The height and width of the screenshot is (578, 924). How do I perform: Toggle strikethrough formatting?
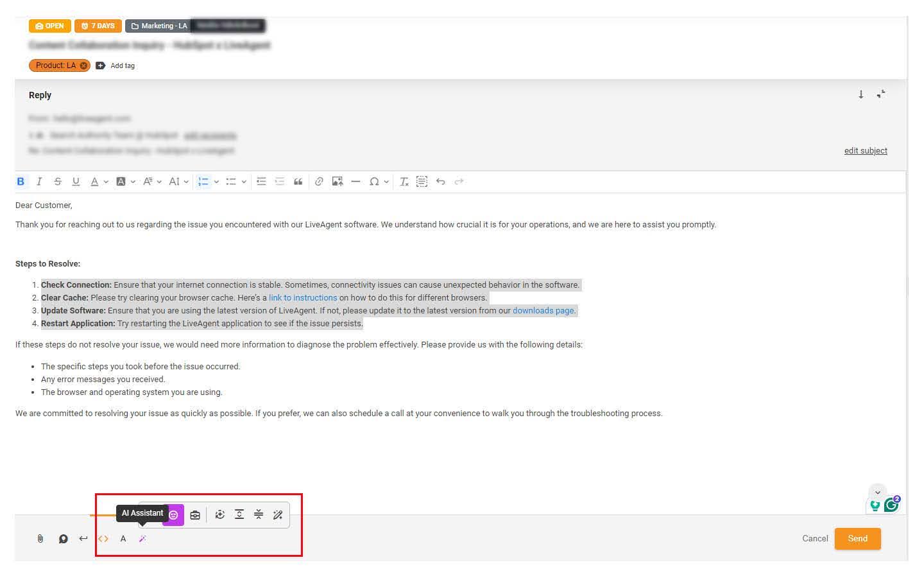coord(57,181)
